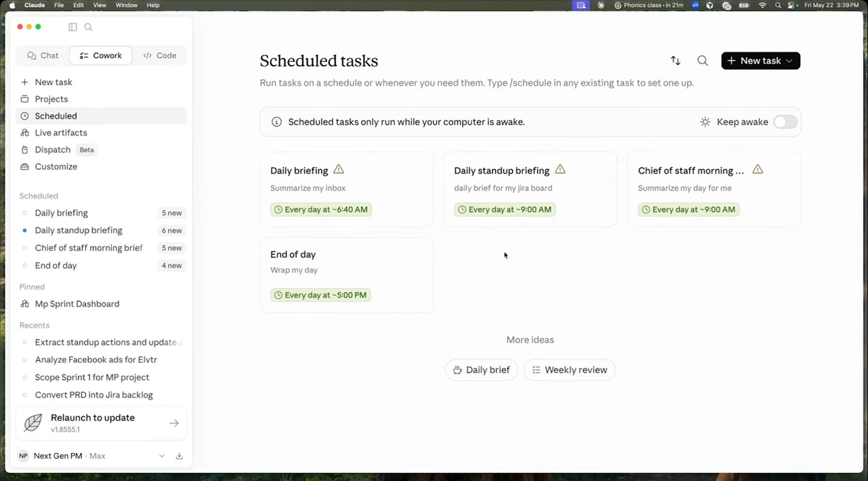
Task: Click the download icon next to the account name
Action: pyautogui.click(x=179, y=456)
